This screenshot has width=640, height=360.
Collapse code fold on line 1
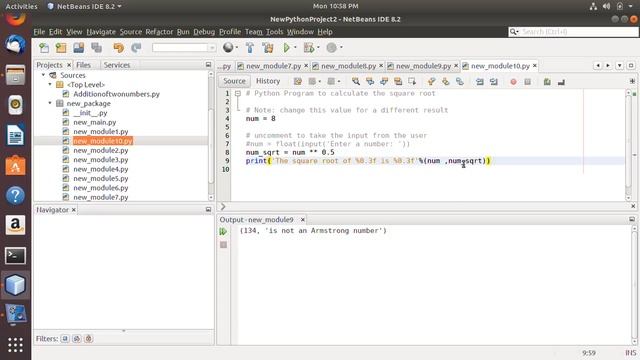pyautogui.click(x=238, y=93)
